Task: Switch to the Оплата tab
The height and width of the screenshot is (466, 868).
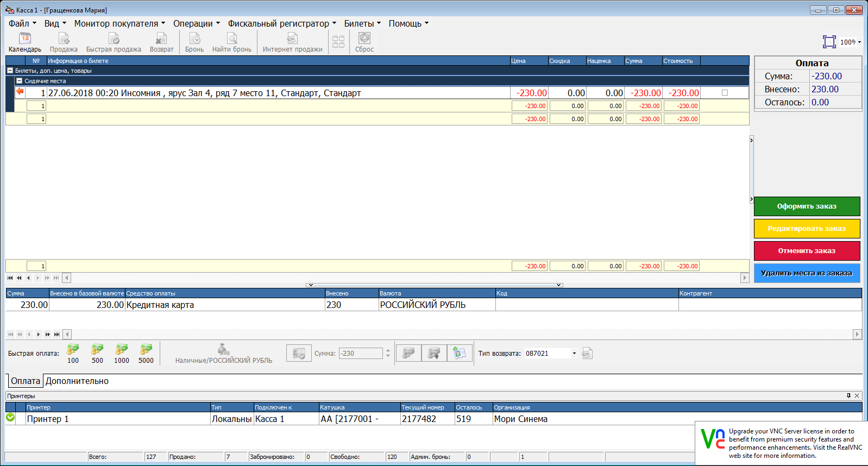Action: click(x=26, y=381)
